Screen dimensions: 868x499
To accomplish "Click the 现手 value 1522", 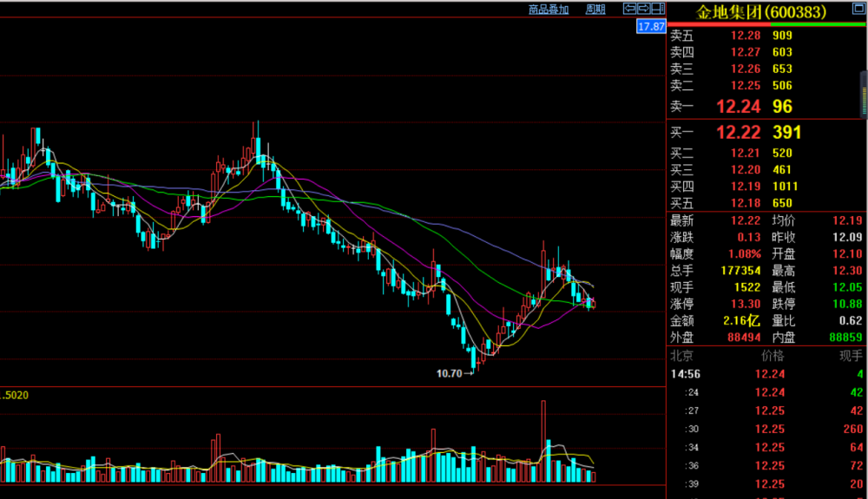I will pyautogui.click(x=746, y=287).
